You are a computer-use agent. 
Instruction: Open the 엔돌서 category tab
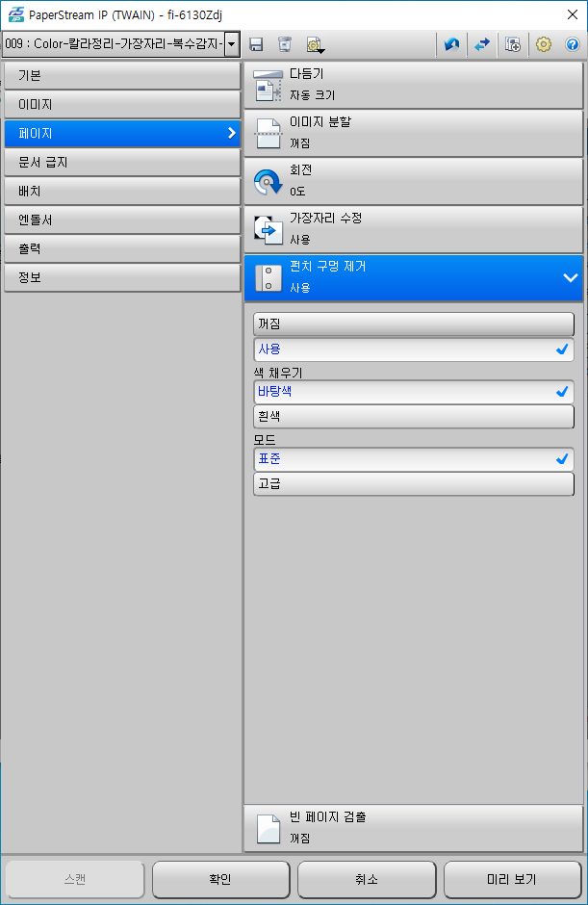122,220
